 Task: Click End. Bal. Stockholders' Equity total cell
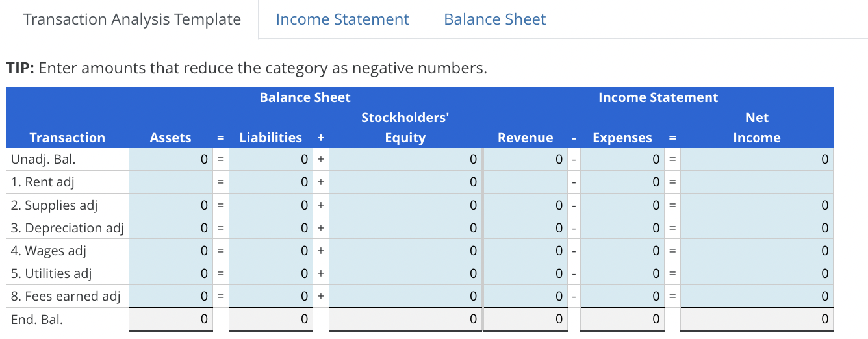(x=405, y=320)
